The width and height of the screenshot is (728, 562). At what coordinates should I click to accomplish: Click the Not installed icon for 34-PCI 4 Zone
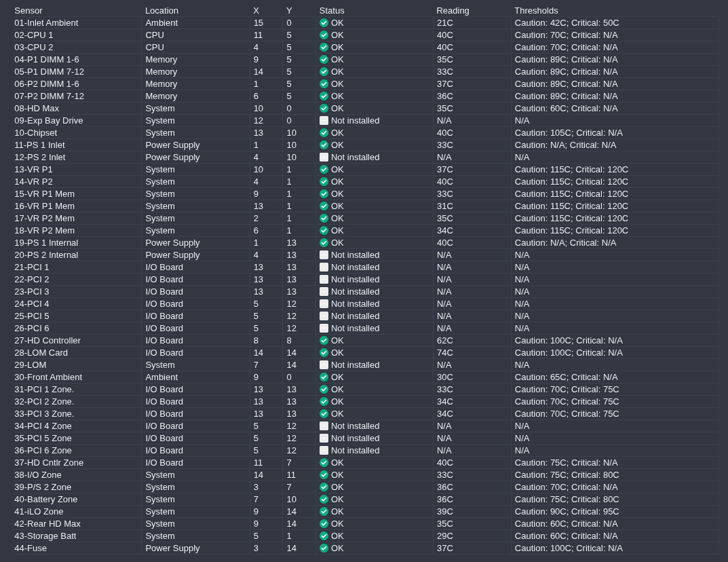[324, 426]
